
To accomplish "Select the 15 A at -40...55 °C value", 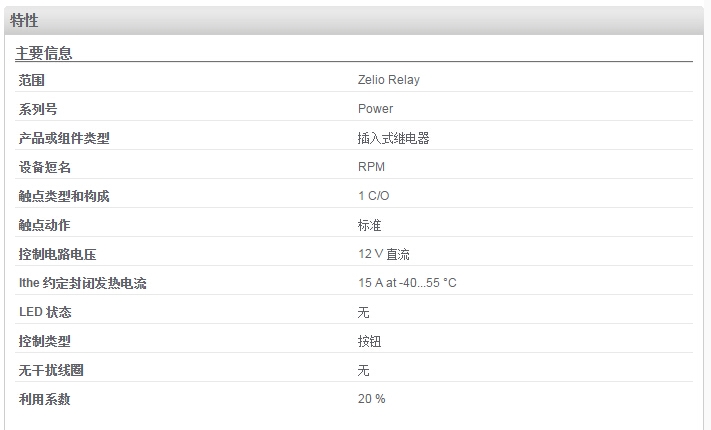I will click(407, 283).
